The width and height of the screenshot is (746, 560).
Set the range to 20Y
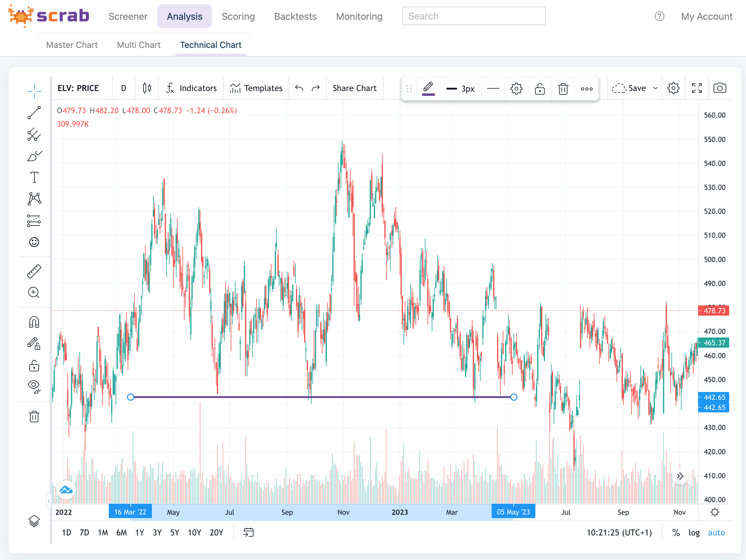pyautogui.click(x=216, y=532)
